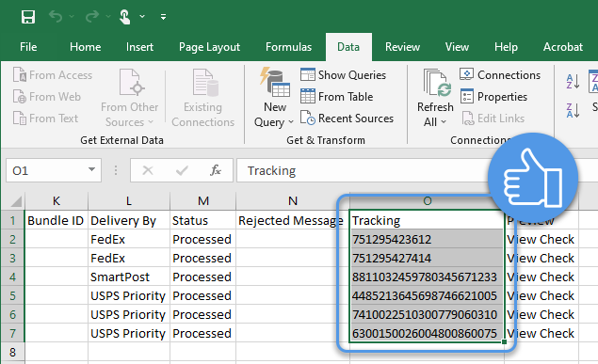The image size is (598, 364).
Task: Click the SmartPost cell
Action: pyautogui.click(x=129, y=277)
